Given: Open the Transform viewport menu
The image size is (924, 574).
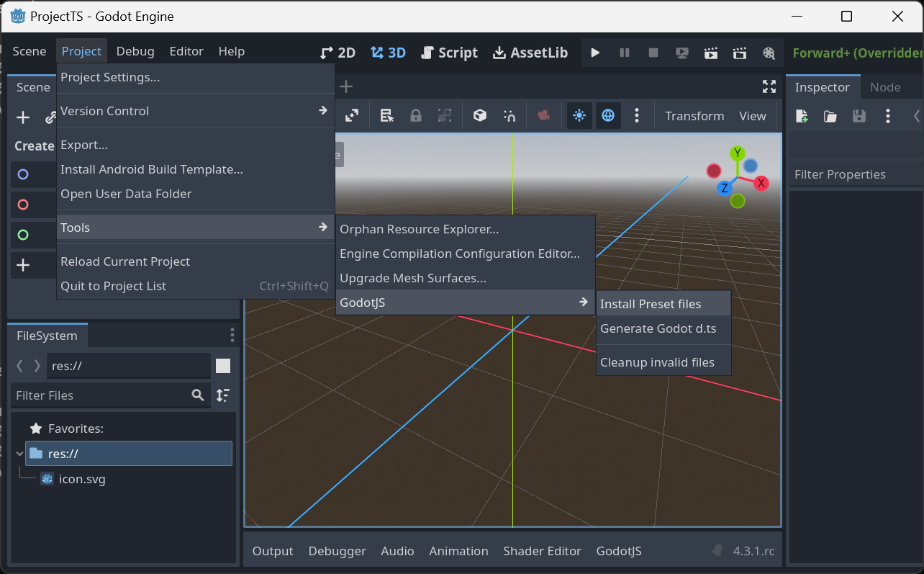Looking at the screenshot, I should point(694,116).
